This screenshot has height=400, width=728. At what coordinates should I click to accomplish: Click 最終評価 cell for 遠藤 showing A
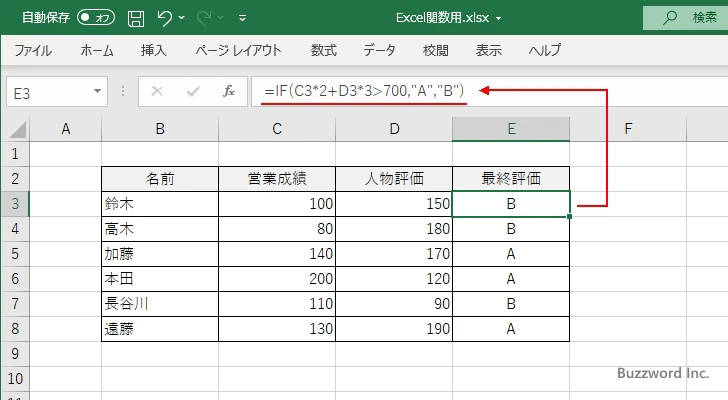click(x=511, y=329)
